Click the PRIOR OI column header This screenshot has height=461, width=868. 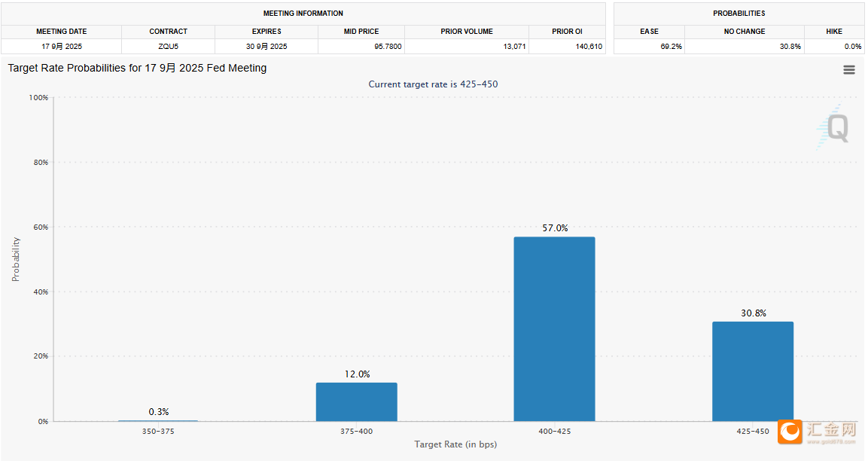pyautogui.click(x=567, y=32)
